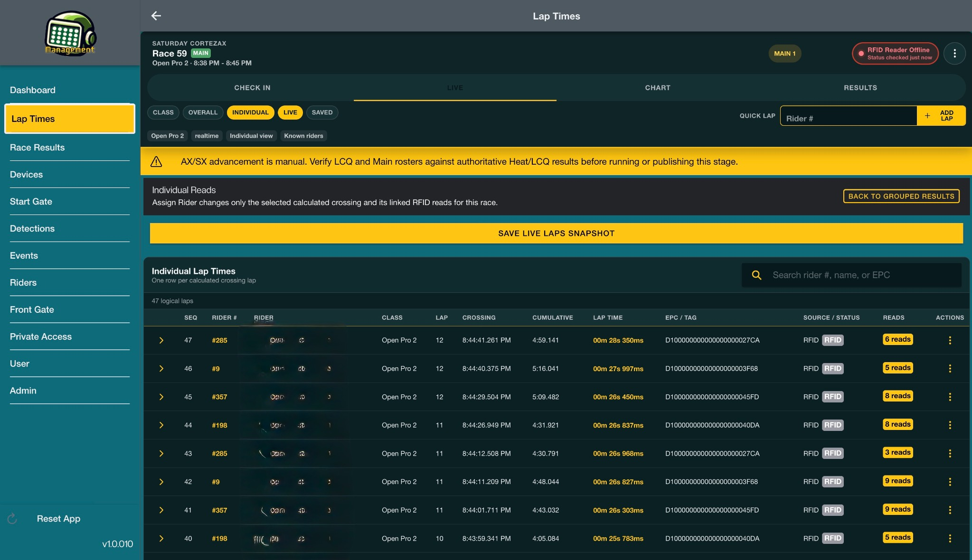Toggle the OVERALL view chip
This screenshot has height=560, width=972.
click(203, 112)
